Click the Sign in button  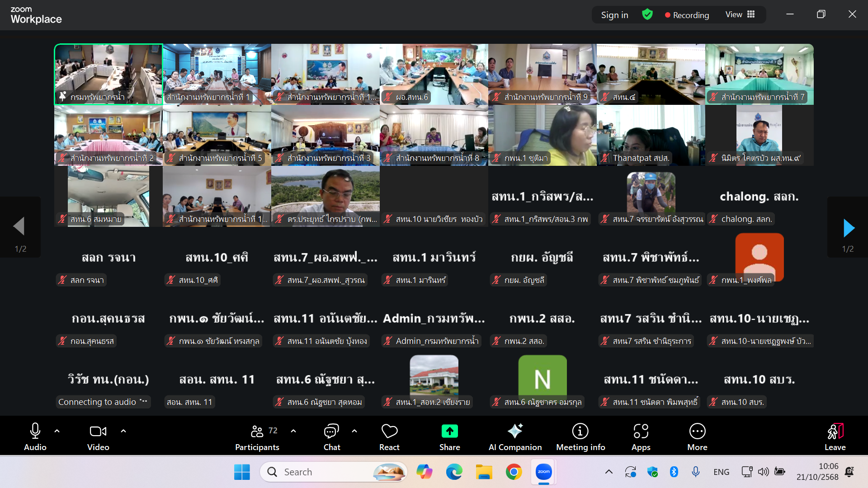[x=614, y=15]
